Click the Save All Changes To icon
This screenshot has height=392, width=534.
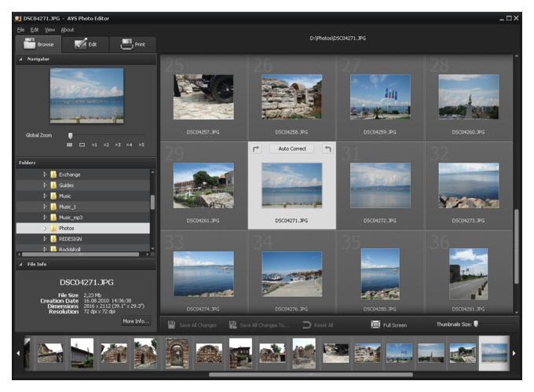233,324
